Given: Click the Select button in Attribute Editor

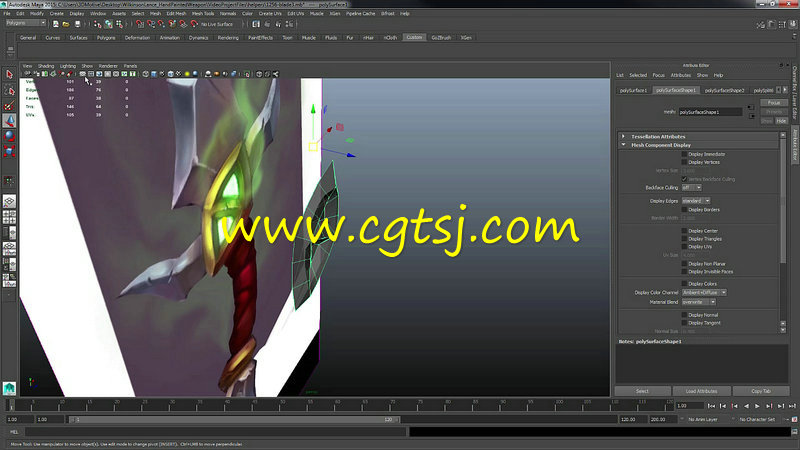Looking at the screenshot, I should [642, 391].
